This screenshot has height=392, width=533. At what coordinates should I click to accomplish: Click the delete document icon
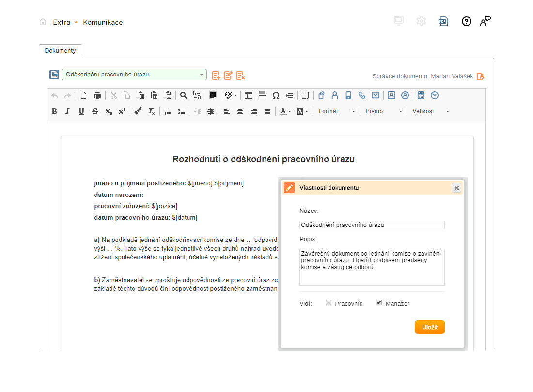(x=240, y=75)
